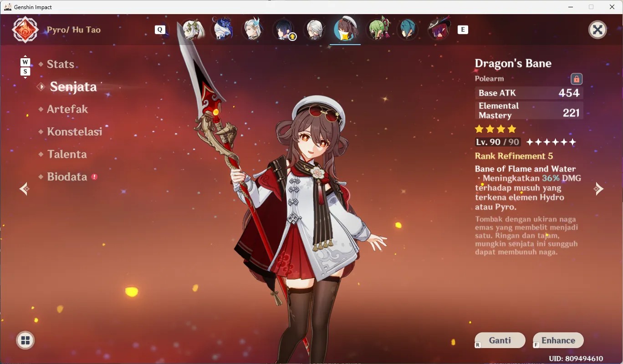623x364 pixels.
Task: Select the first blonde character portrait
Action: [193, 30]
